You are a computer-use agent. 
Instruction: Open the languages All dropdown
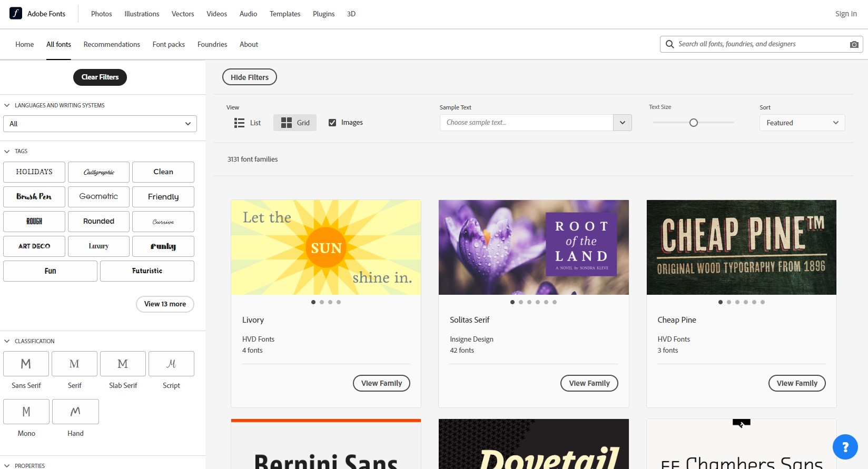(100, 124)
